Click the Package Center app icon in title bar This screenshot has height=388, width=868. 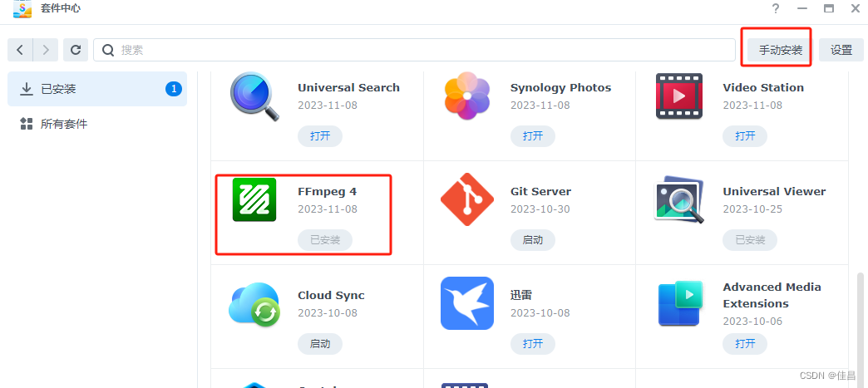(22, 8)
